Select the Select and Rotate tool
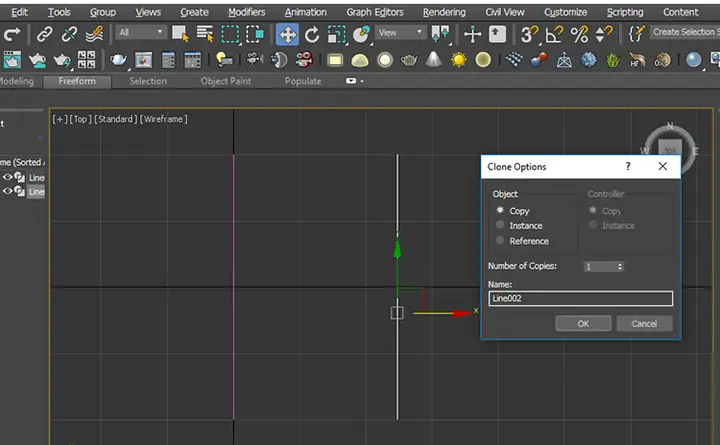720x445 pixels. click(312, 34)
